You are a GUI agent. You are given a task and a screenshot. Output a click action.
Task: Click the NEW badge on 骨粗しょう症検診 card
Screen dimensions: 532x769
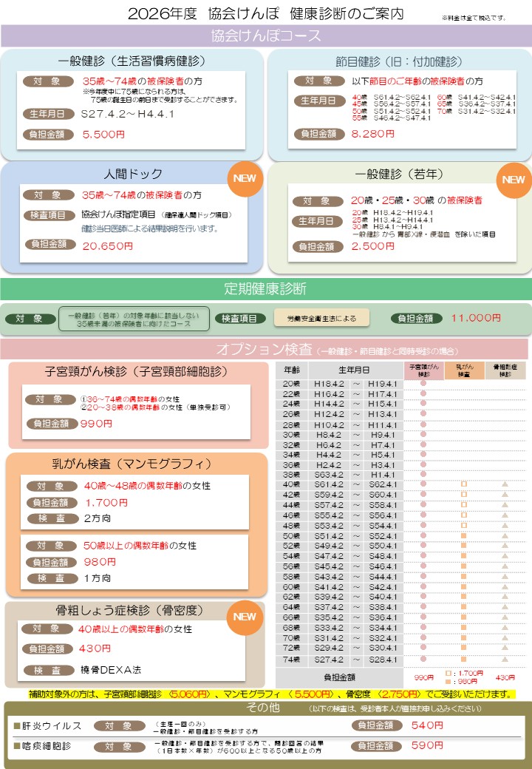pyautogui.click(x=244, y=617)
